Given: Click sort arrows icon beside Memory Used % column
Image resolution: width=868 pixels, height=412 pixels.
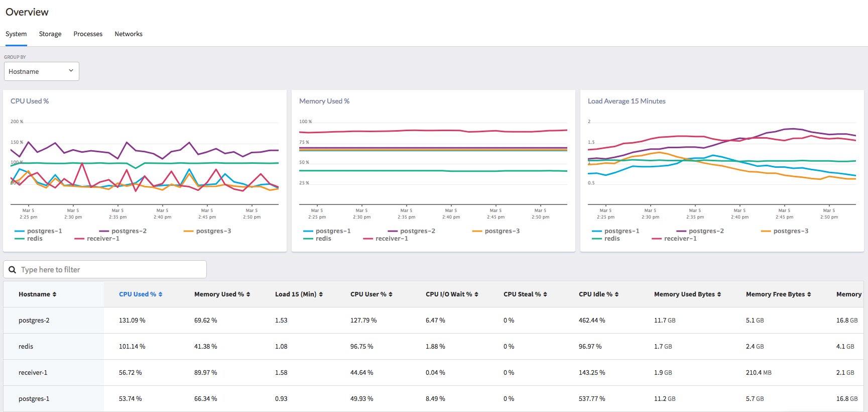Looking at the screenshot, I should click(248, 294).
